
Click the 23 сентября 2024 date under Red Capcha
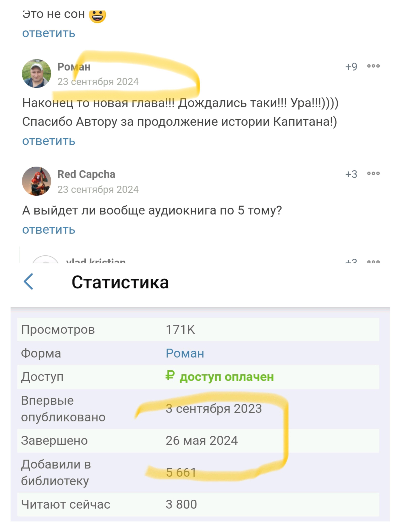point(98,189)
